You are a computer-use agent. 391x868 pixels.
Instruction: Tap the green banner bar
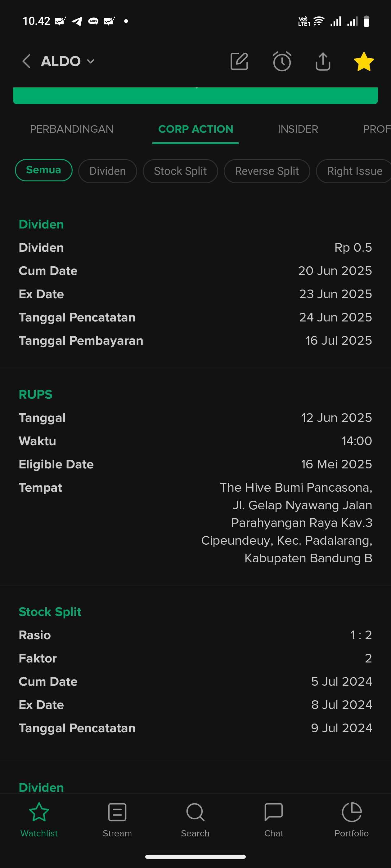point(195,96)
